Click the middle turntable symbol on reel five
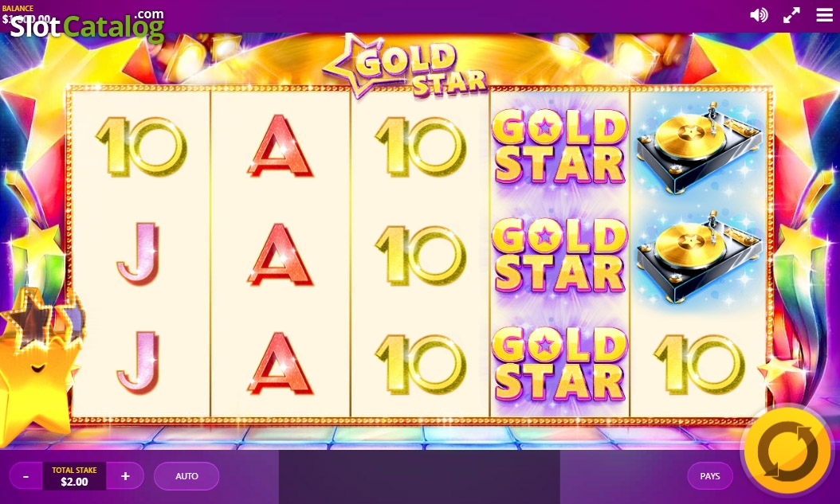 coord(699,256)
